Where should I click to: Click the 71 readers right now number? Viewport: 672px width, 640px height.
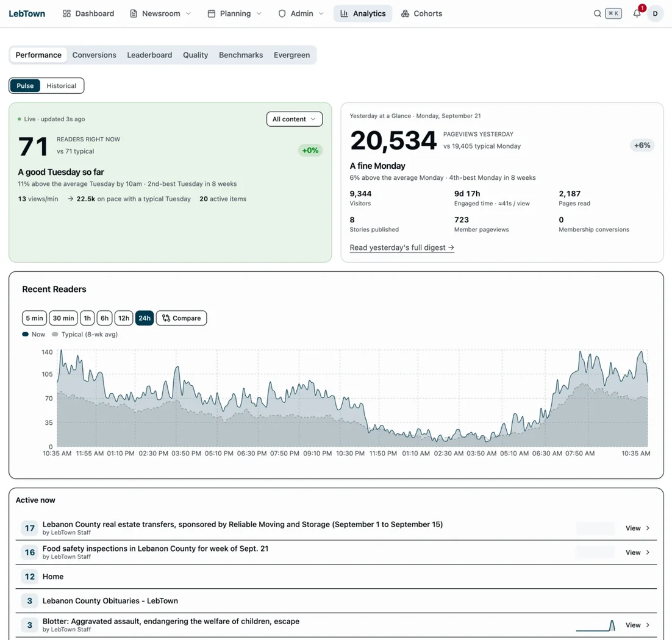pyautogui.click(x=33, y=146)
